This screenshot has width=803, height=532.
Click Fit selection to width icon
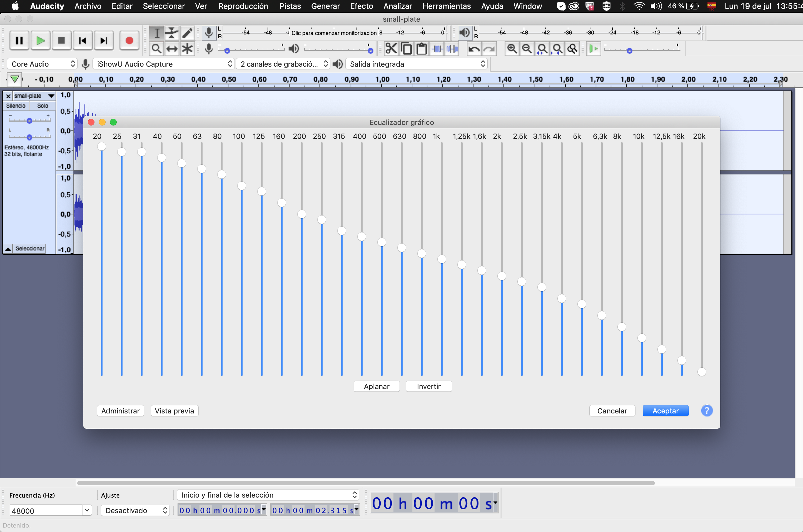tap(542, 49)
